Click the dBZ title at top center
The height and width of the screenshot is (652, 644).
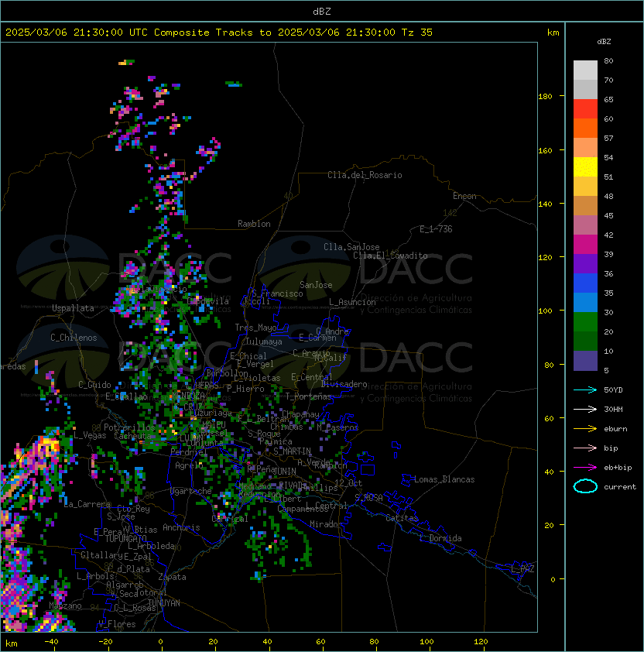click(322, 11)
